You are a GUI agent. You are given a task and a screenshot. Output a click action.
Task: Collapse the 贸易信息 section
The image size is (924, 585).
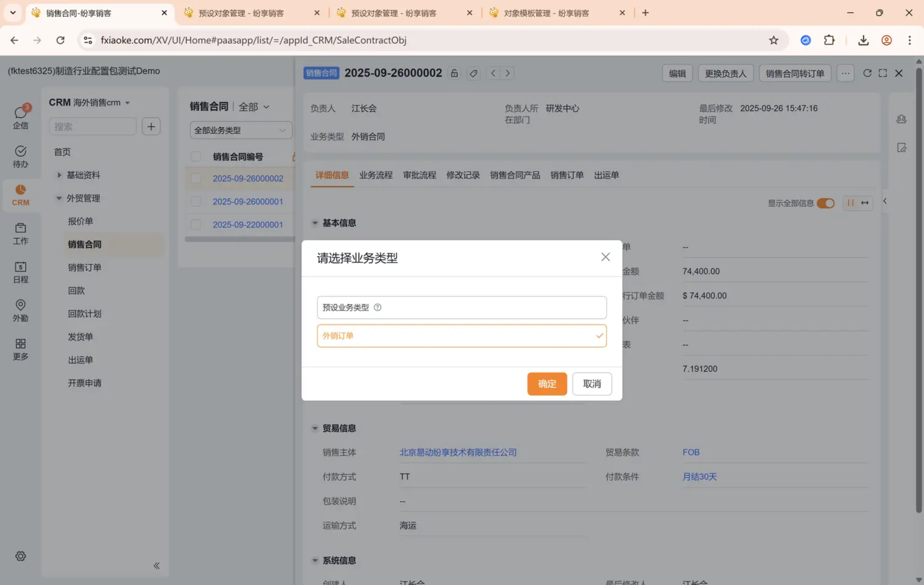(315, 428)
